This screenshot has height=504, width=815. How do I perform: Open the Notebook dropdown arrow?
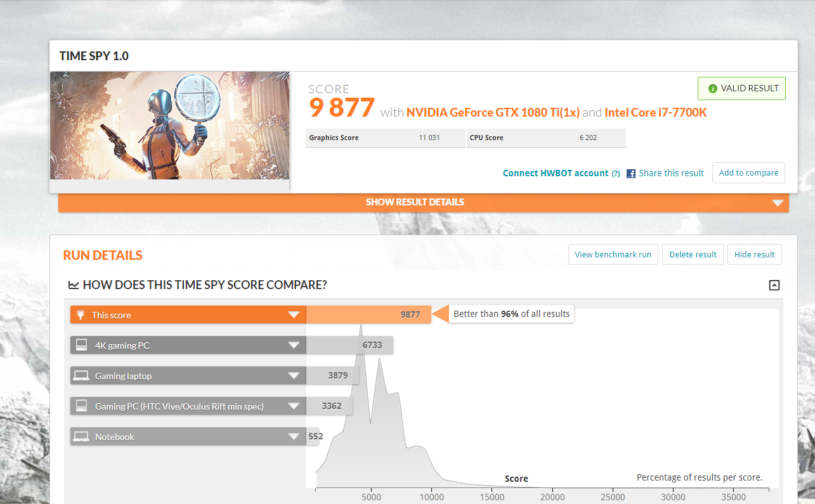(293, 437)
